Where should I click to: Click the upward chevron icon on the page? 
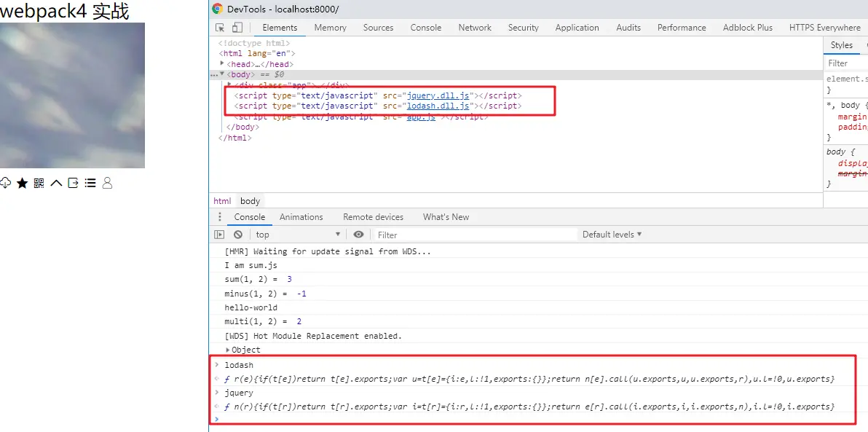pos(56,183)
